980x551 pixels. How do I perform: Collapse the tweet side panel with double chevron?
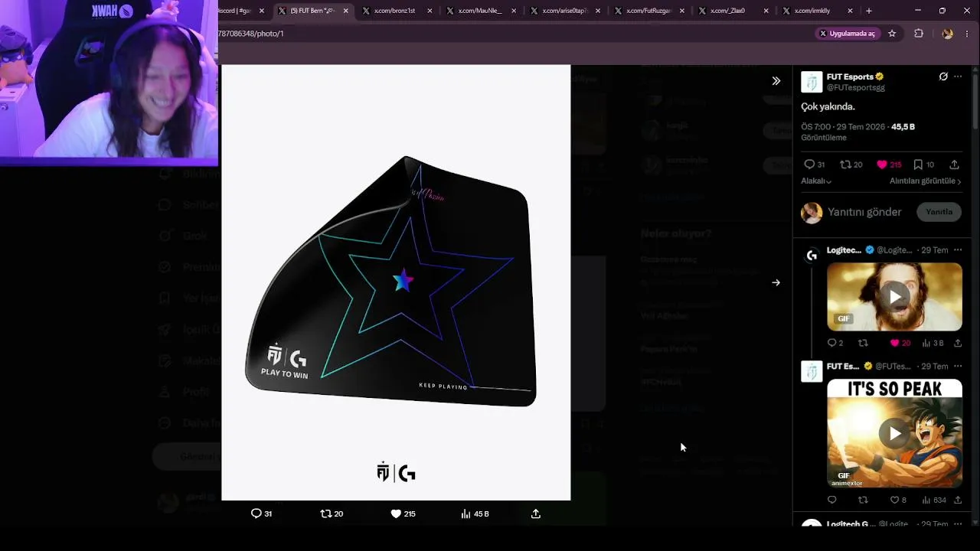point(776,81)
